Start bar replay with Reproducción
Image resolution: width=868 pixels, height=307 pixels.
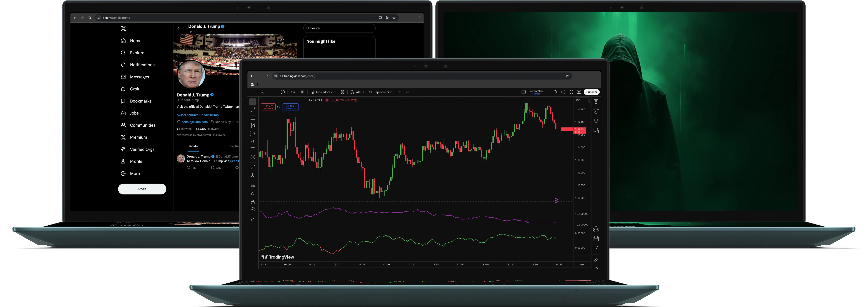click(x=380, y=92)
